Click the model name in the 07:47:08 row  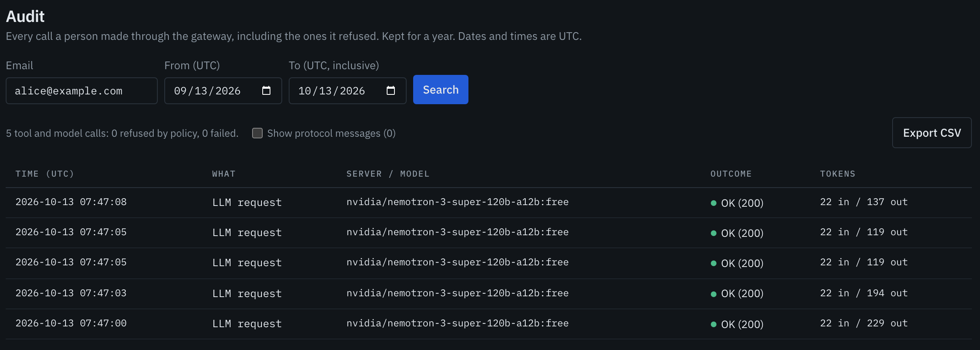click(x=457, y=202)
